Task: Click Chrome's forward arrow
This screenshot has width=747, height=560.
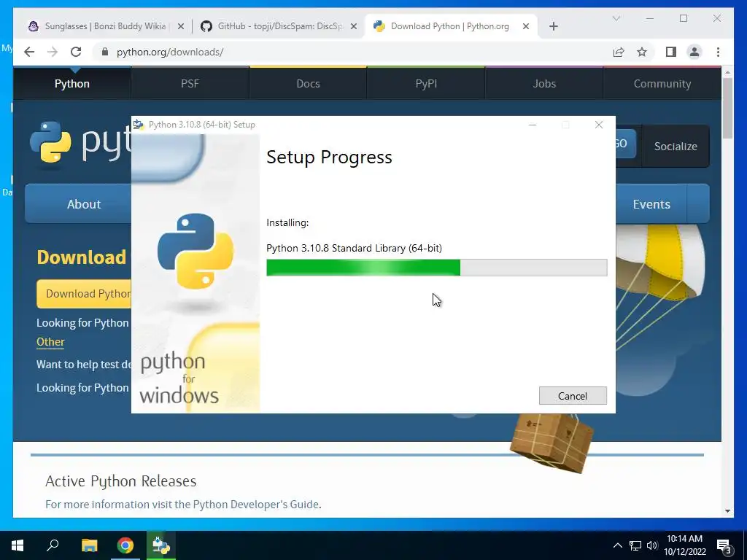Action: (x=53, y=52)
